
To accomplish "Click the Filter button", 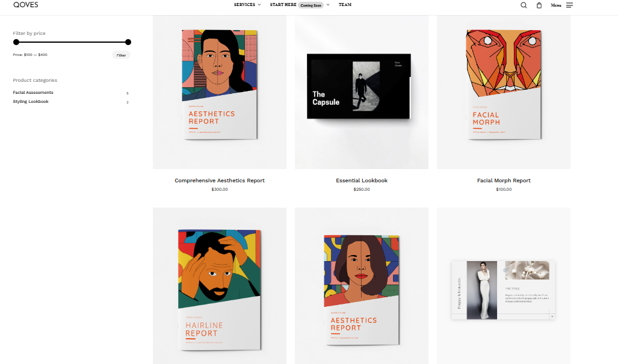I will pyautogui.click(x=121, y=55).
